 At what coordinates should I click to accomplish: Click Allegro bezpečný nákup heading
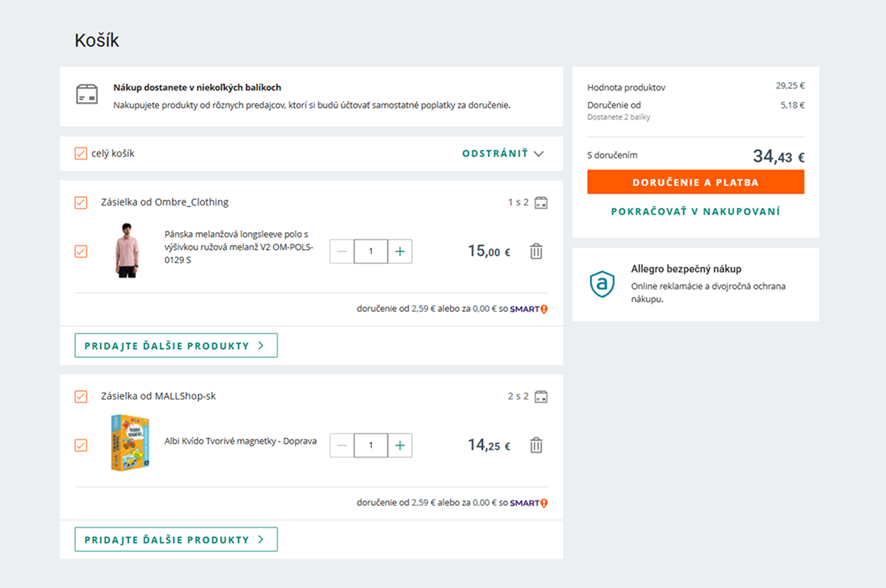point(686,269)
